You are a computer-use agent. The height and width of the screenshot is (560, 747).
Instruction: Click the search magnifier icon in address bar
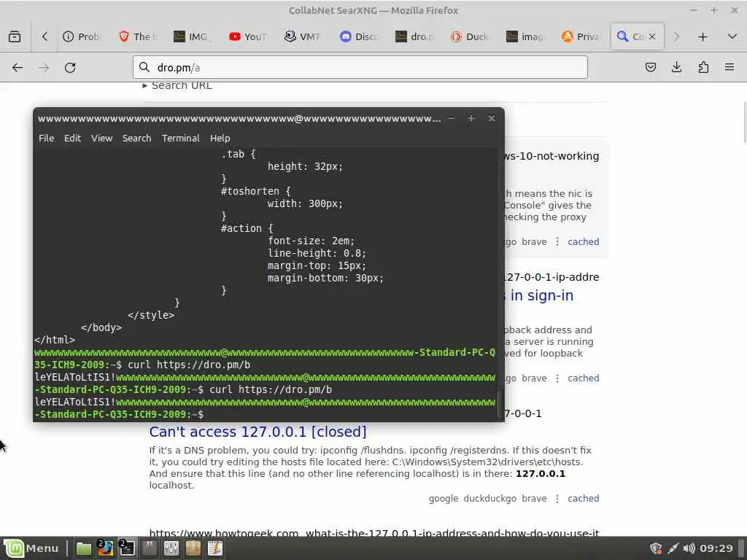(x=144, y=68)
